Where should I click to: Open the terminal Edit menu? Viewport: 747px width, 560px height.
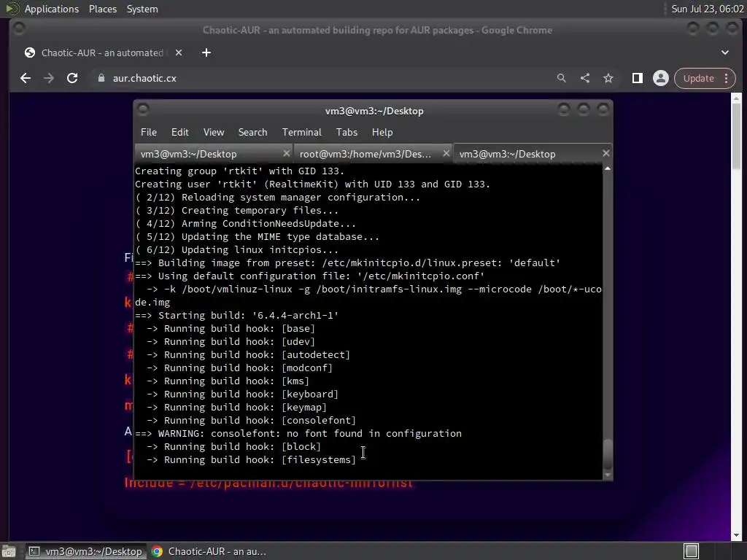180,132
